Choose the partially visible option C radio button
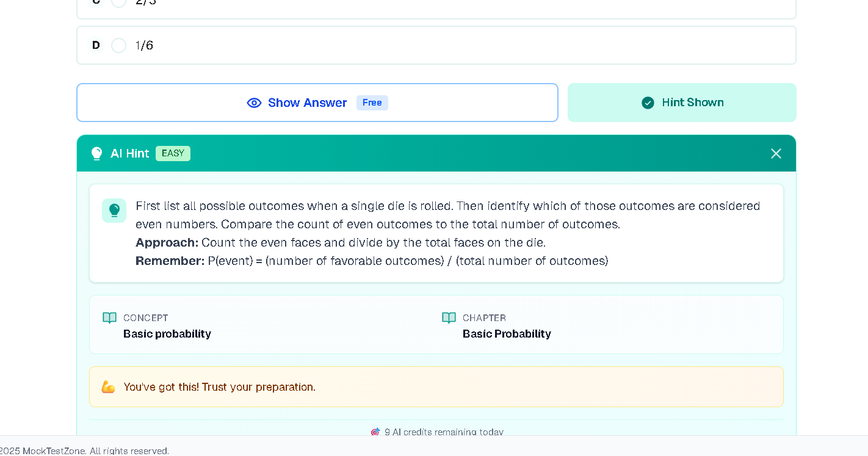 [x=119, y=2]
